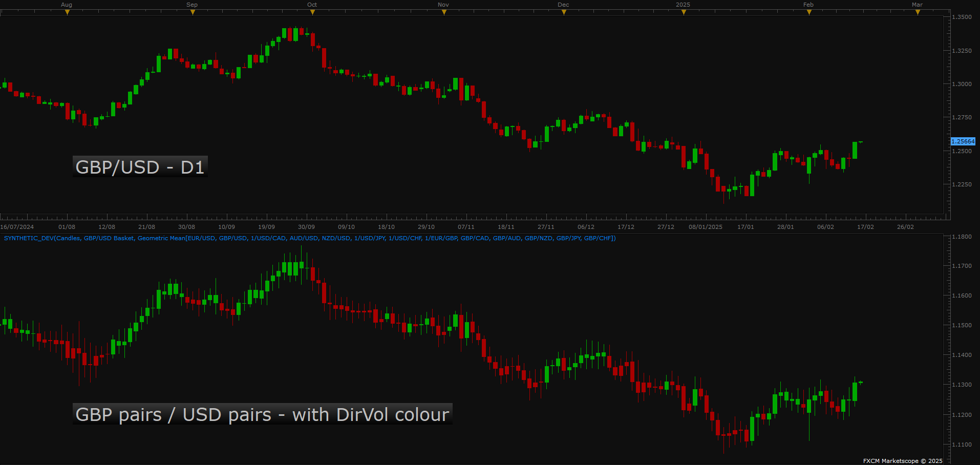Click the FXCM Marketscope © 2025 text

[x=903, y=461]
